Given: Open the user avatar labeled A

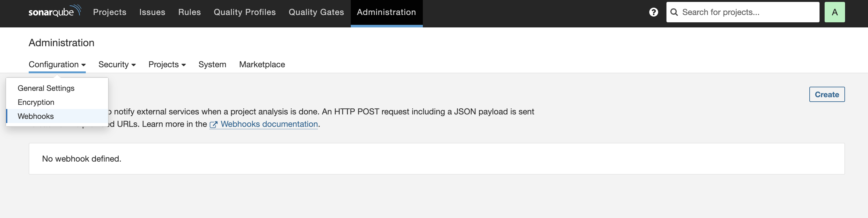Looking at the screenshot, I should tap(835, 12).
